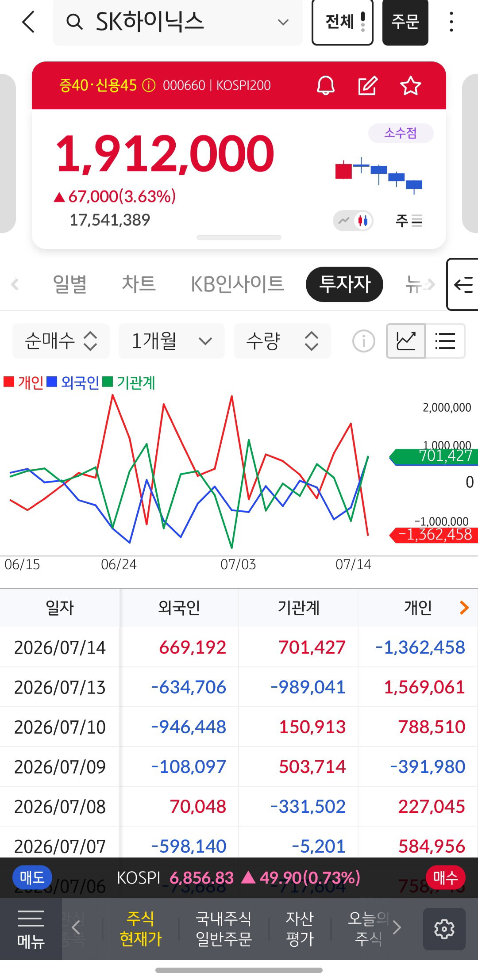Tap the mini candlestick chart thumbnail
The height and width of the screenshot is (980, 478).
378,176
